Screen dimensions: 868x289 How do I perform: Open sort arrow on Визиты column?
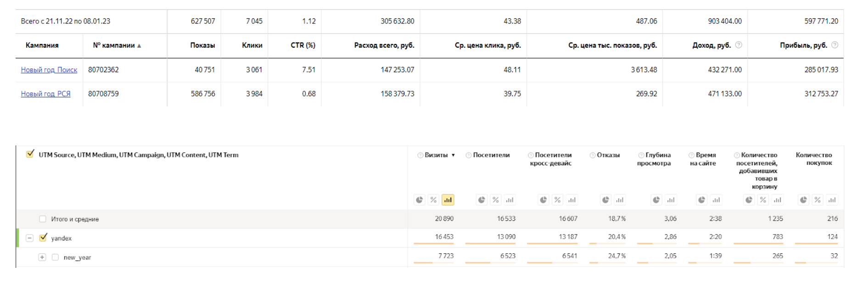(x=453, y=155)
